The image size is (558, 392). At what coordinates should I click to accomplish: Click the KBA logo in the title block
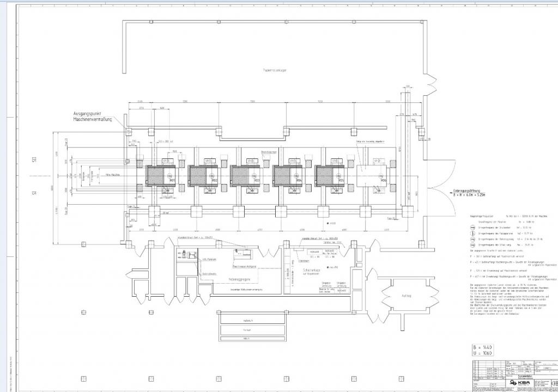(x=521, y=383)
